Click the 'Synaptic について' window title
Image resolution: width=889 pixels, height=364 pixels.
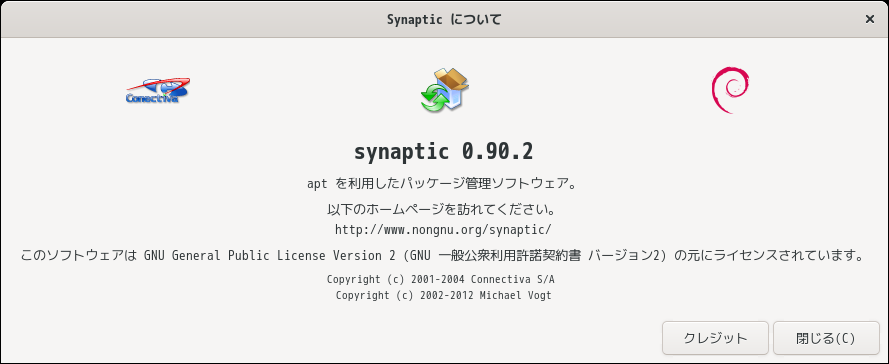click(x=444, y=19)
